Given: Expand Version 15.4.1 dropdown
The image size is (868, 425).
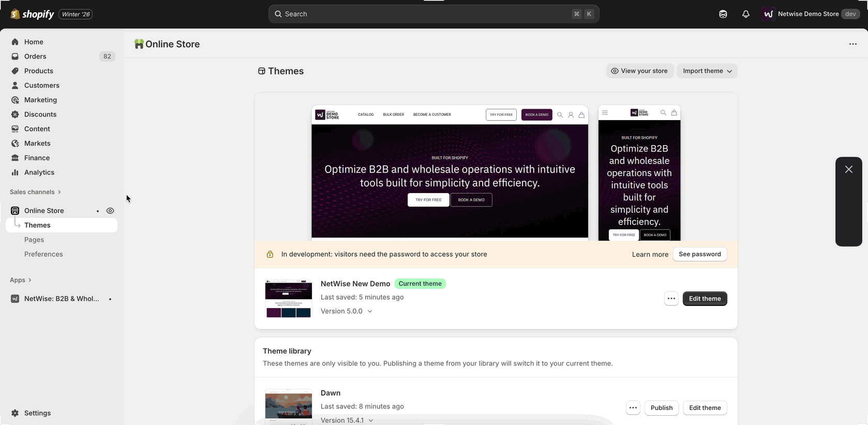Looking at the screenshot, I should tap(347, 420).
